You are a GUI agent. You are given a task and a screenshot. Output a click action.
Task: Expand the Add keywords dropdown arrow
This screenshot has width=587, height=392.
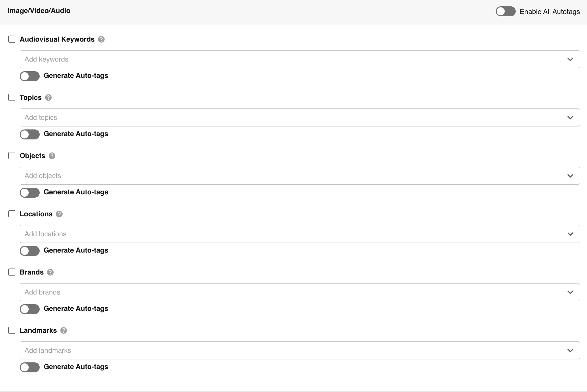point(570,59)
